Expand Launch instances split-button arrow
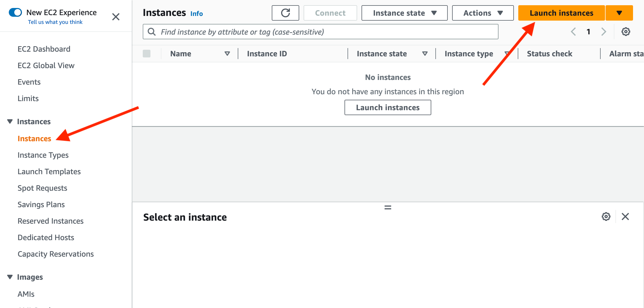 click(x=619, y=13)
